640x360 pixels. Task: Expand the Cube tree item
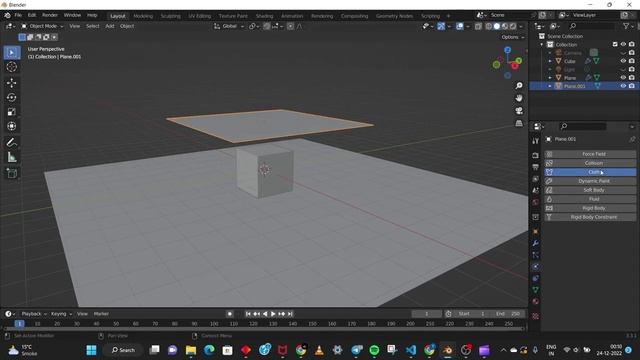550,61
